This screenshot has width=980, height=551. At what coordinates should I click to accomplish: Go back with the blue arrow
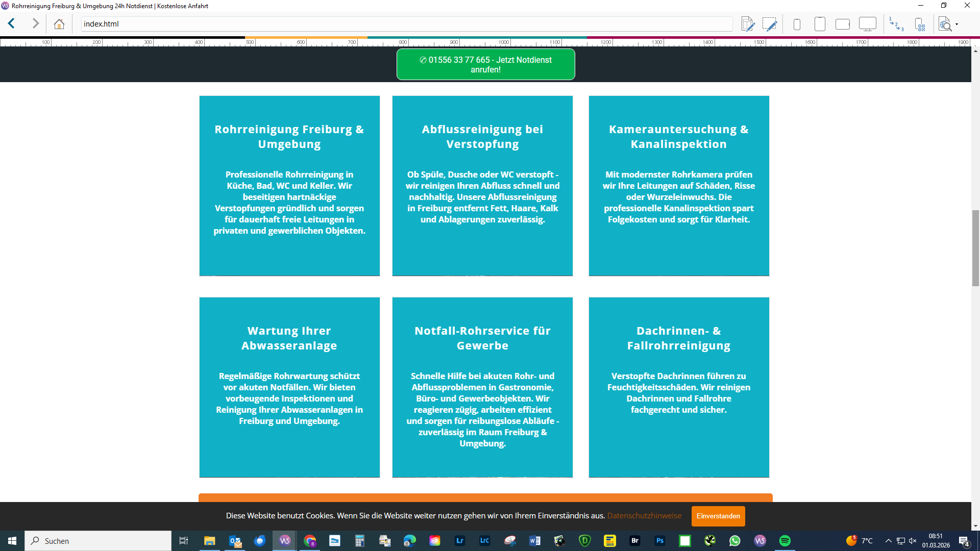(x=11, y=23)
